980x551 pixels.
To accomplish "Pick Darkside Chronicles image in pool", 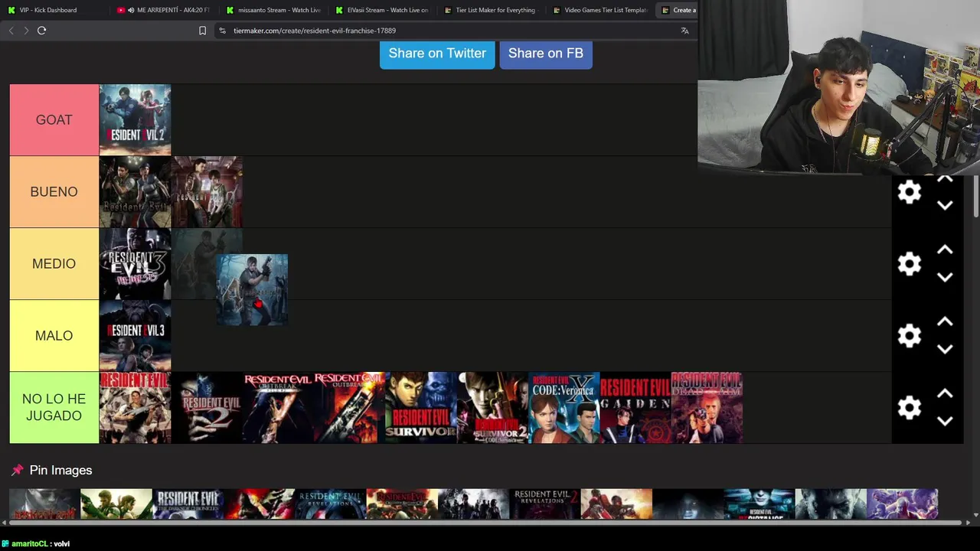I will pyautogui.click(x=188, y=504).
